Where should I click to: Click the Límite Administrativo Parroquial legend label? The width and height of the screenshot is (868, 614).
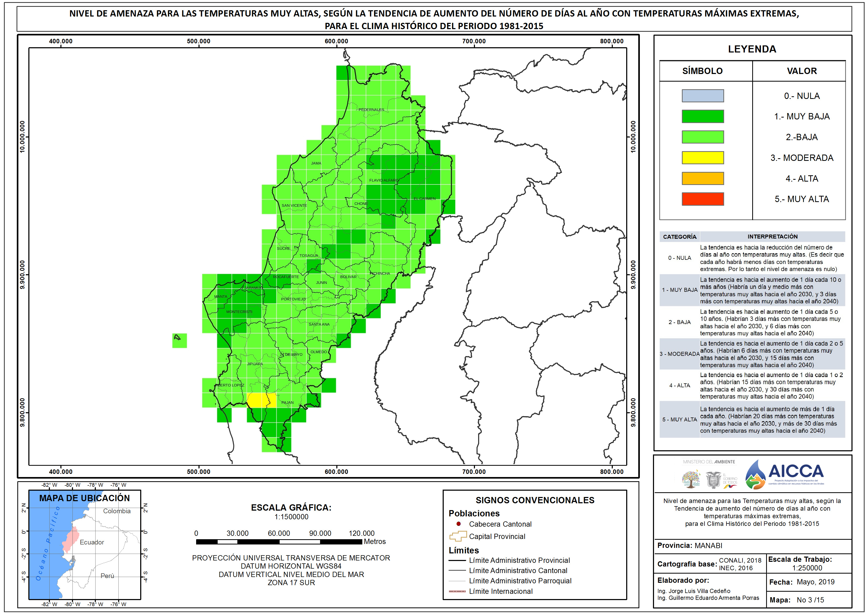520,581
